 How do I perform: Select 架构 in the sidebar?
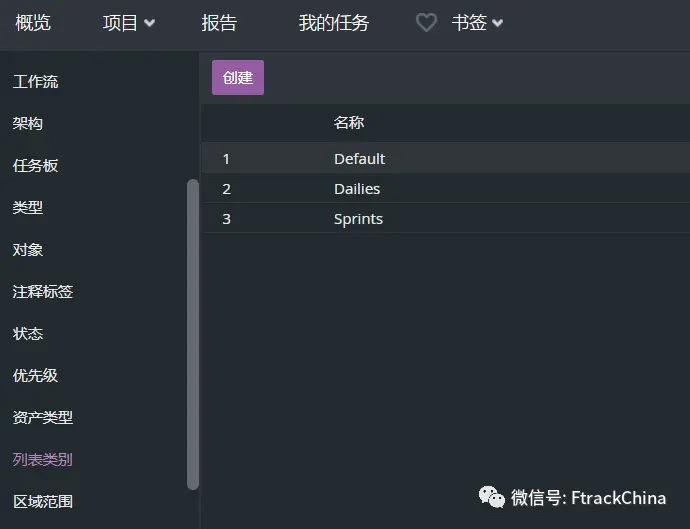(x=28, y=123)
